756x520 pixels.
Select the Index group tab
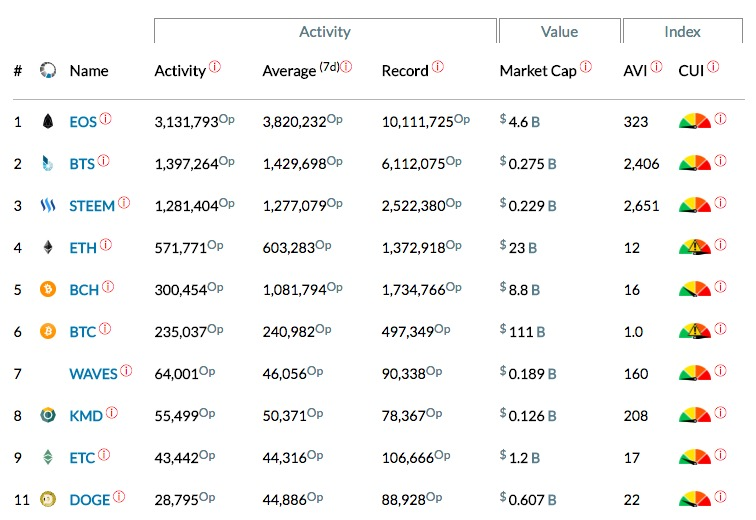click(x=682, y=31)
